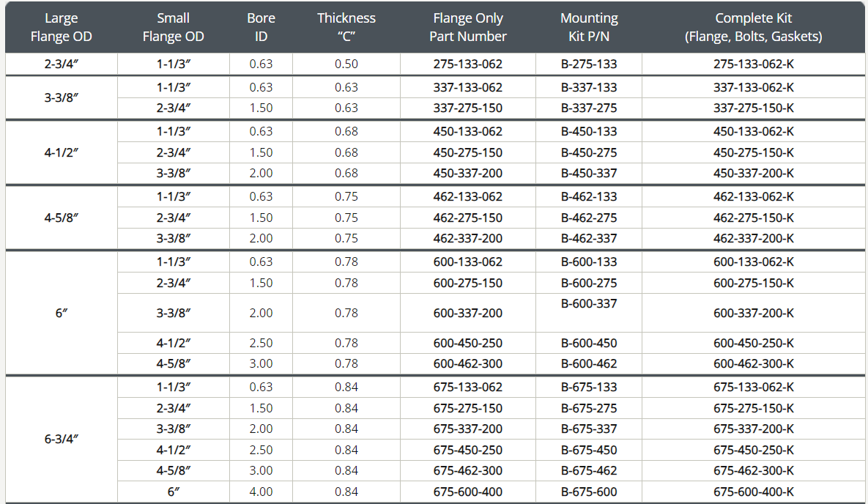Click part number 462-133-062
Image resolution: width=868 pixels, height=504 pixels.
pos(468,196)
